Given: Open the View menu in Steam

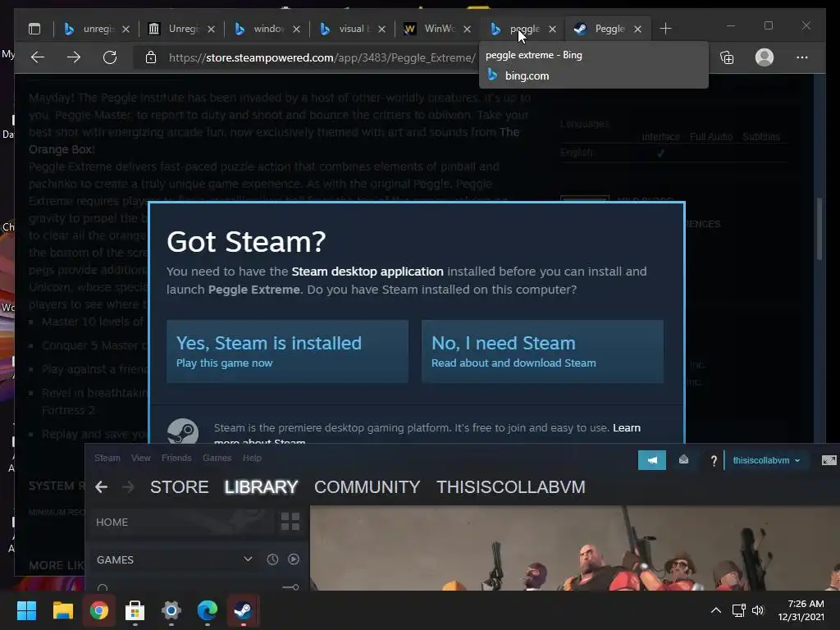Looking at the screenshot, I should (141, 458).
